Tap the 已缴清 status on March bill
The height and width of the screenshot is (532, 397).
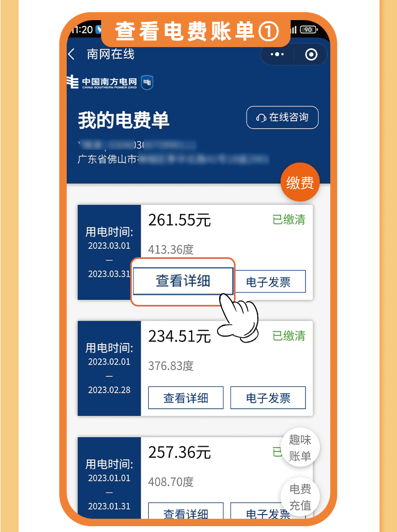tap(289, 220)
